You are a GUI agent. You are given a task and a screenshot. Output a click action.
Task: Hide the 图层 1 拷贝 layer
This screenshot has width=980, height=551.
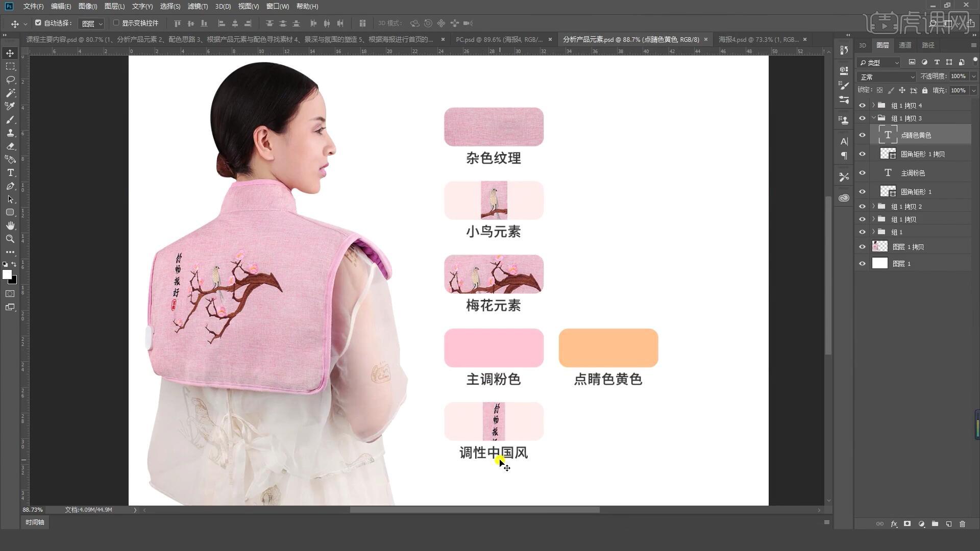coord(863,247)
